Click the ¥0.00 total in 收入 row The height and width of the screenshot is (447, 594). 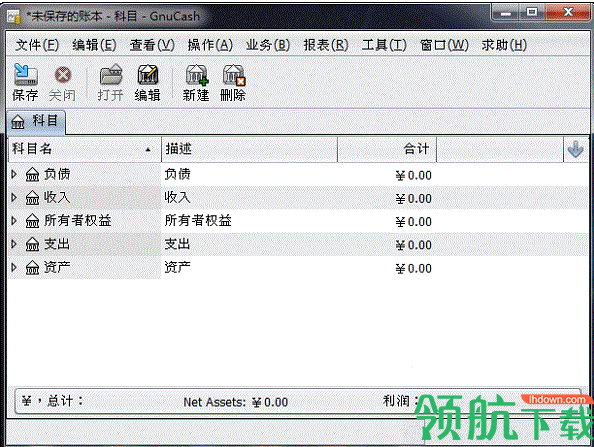click(x=414, y=198)
